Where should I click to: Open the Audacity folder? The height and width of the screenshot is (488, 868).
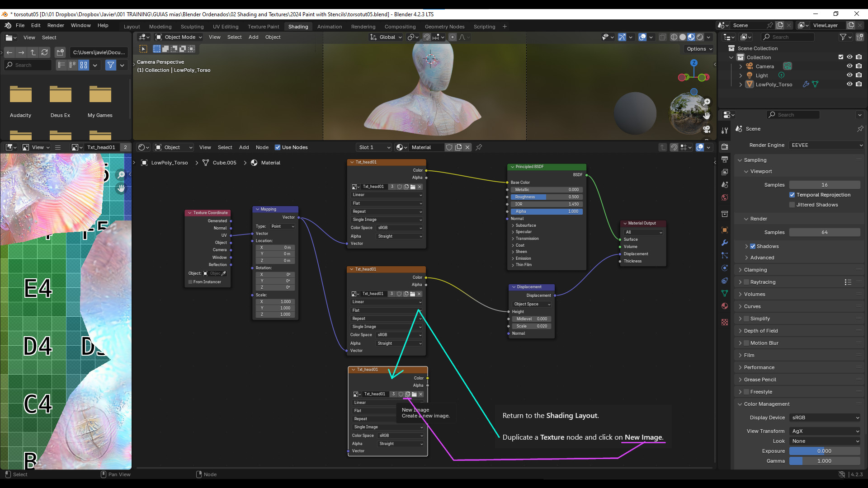pos(20,101)
